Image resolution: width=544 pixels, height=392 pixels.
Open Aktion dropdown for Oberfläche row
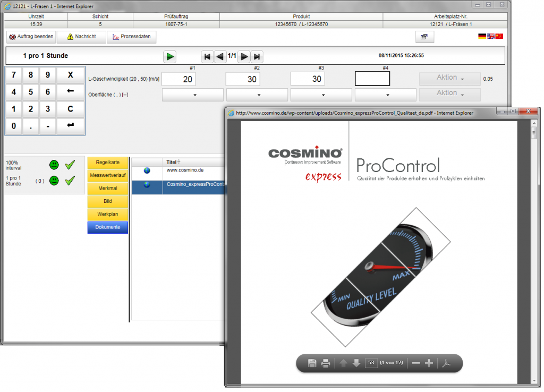click(449, 94)
